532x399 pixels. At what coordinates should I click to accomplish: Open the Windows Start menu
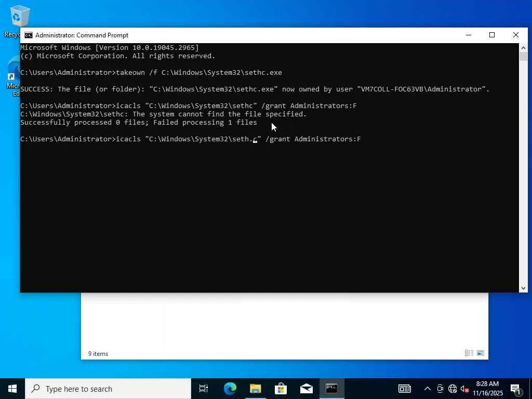pos(12,389)
